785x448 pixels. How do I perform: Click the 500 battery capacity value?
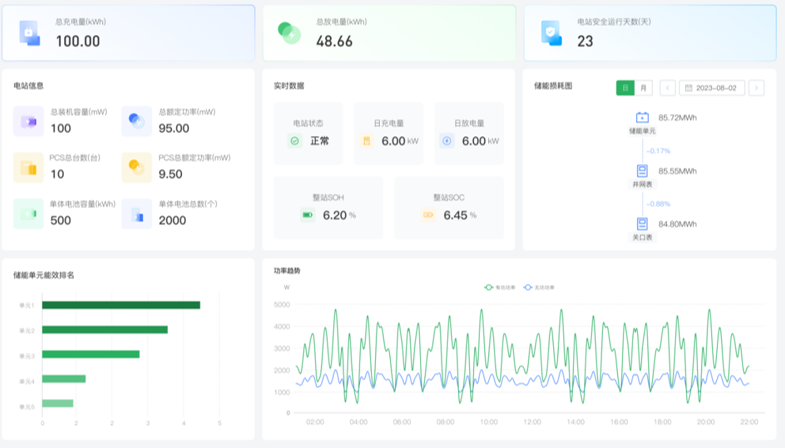coord(61,220)
